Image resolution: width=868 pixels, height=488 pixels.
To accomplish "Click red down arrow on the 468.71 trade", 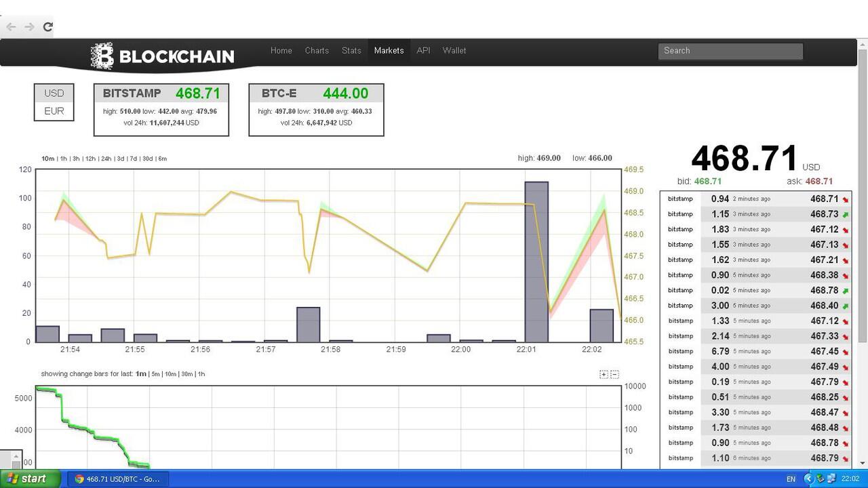I will point(846,199).
